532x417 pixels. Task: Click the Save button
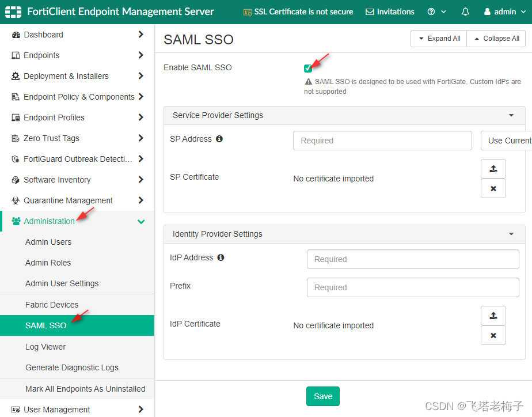[x=322, y=396]
